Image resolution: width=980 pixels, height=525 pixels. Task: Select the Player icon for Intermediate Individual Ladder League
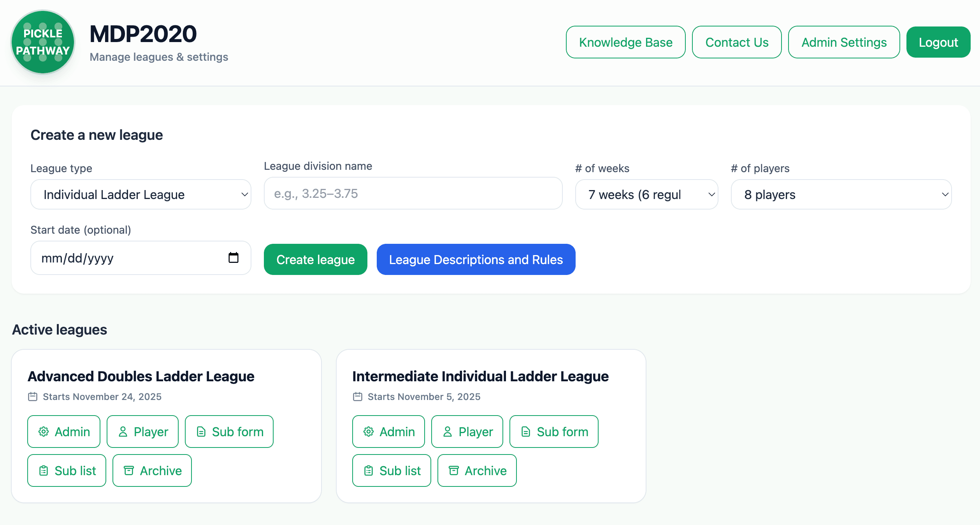(x=467, y=432)
